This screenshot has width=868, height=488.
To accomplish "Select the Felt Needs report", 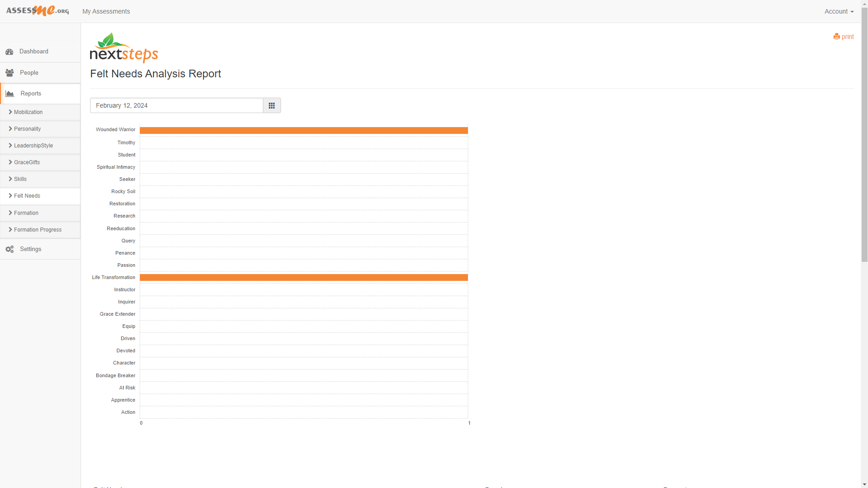I will point(40,196).
